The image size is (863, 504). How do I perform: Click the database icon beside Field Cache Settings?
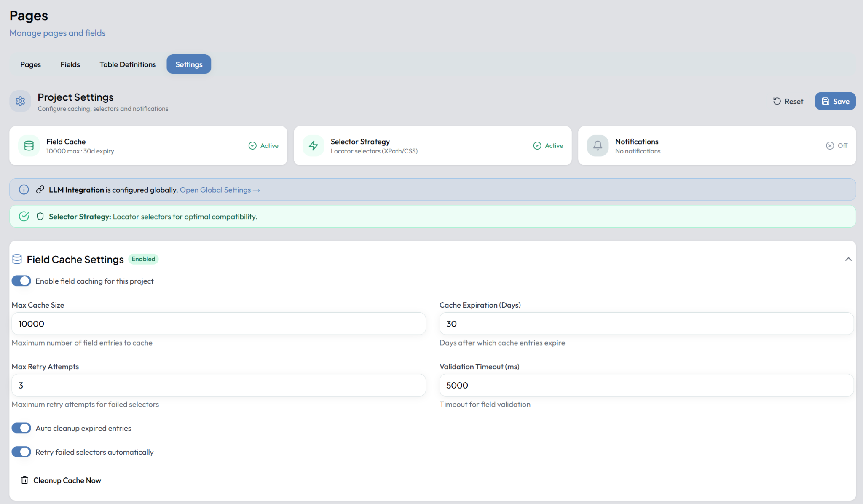(x=17, y=259)
